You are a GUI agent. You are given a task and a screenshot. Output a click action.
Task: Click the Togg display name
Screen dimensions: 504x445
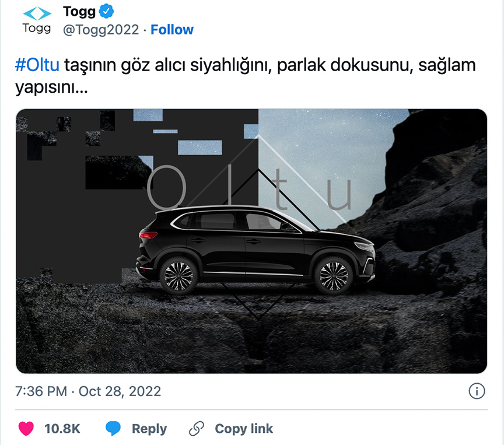79,12
